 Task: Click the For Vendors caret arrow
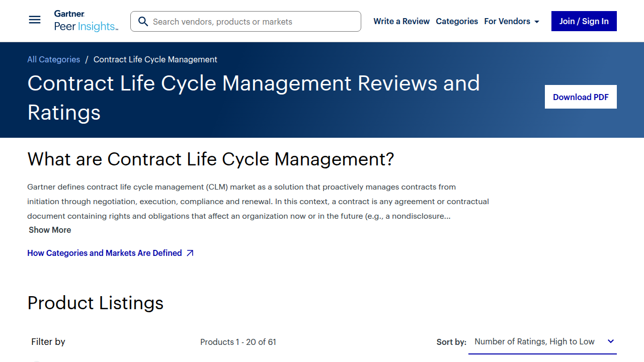coord(537,22)
